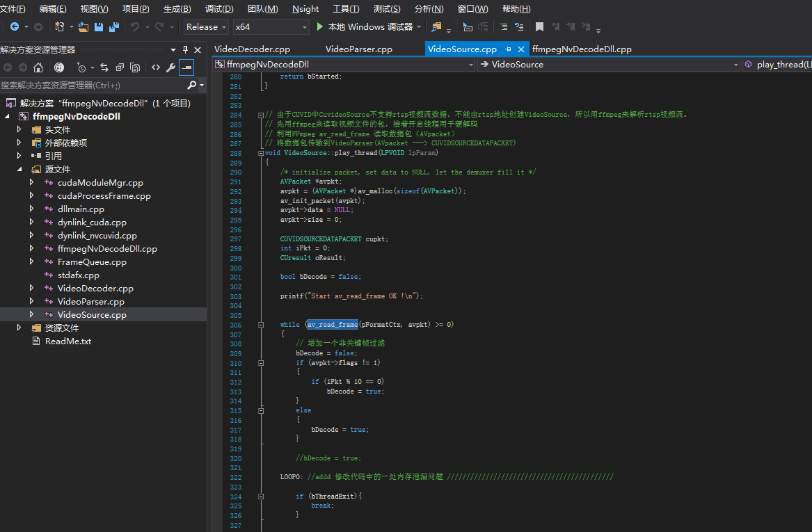Open the x64 platform dropdown
This screenshot has height=532, width=812.
click(x=270, y=27)
